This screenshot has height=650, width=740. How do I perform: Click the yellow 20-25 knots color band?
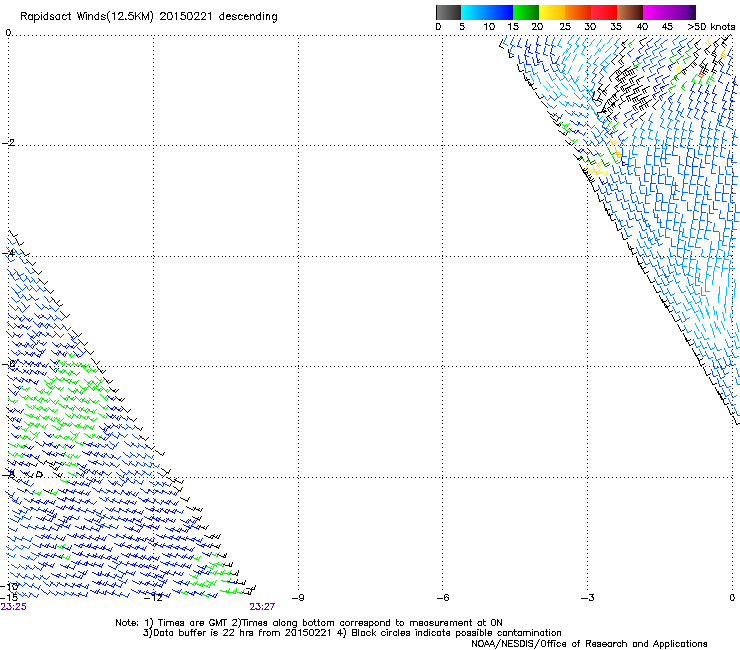click(552, 12)
